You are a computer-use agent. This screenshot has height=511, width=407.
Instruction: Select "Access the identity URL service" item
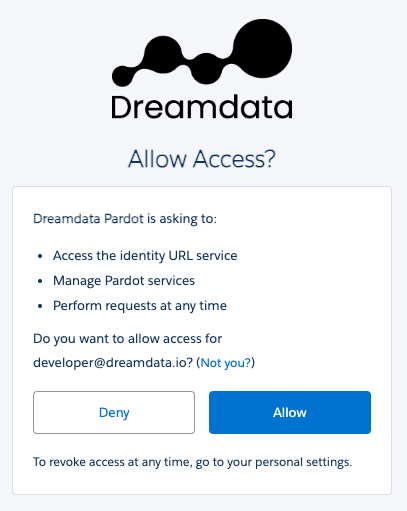[x=145, y=256]
